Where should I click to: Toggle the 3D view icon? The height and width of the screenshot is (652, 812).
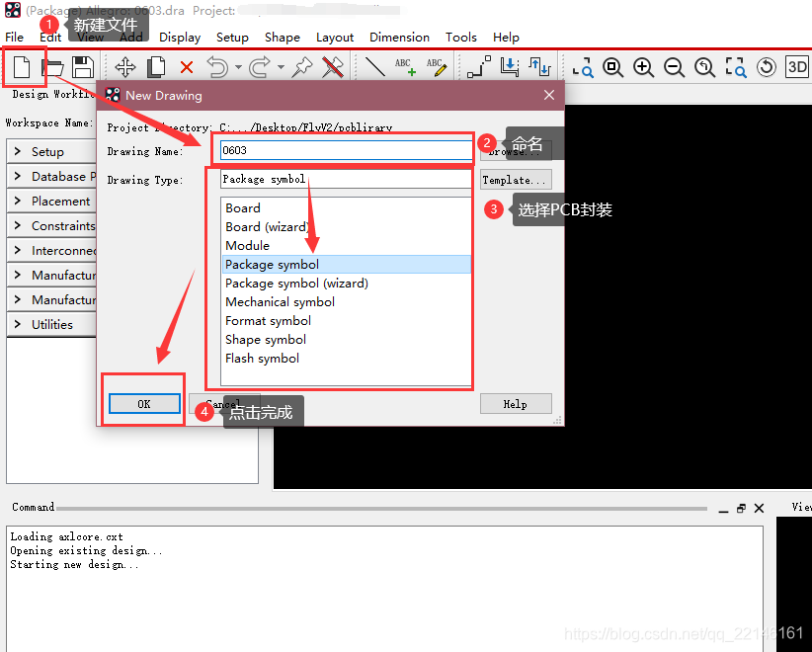coord(796,67)
